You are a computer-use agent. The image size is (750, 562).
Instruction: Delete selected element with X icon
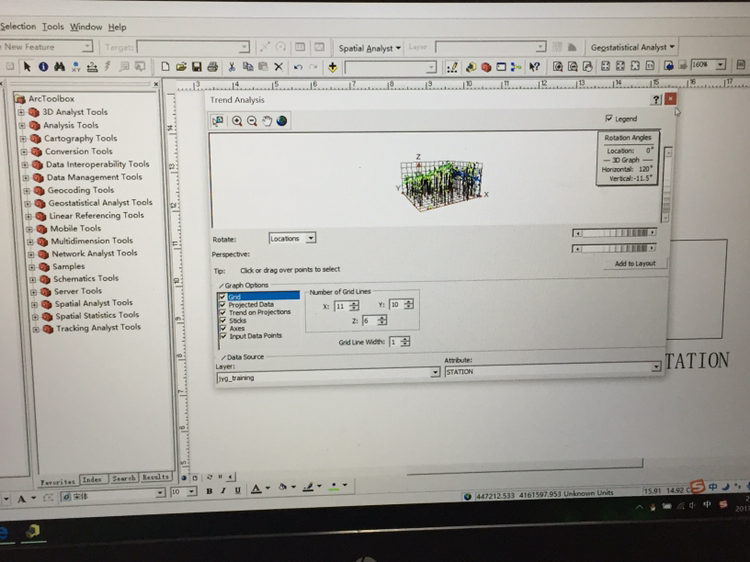pyautogui.click(x=279, y=67)
